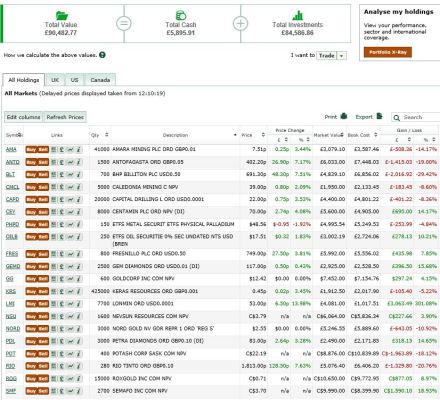The width and height of the screenshot is (440, 400).
Task: Open the SMF symbol link
Action: 11,391
